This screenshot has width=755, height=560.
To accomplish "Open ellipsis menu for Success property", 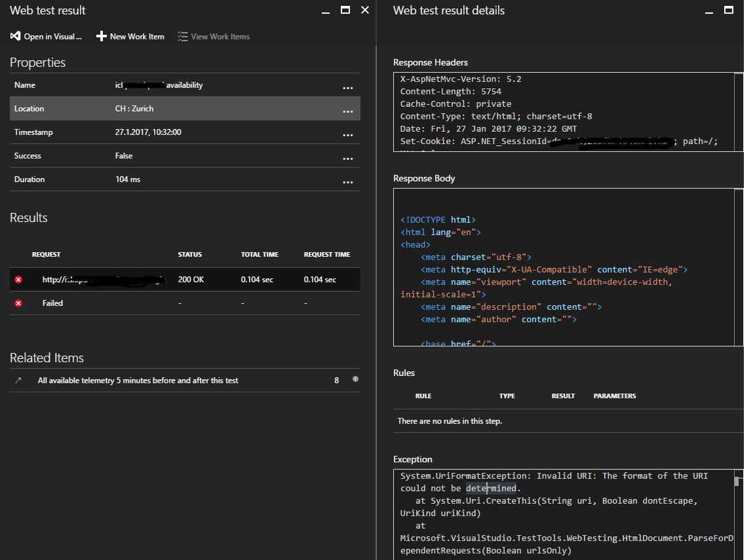I will (x=347, y=159).
